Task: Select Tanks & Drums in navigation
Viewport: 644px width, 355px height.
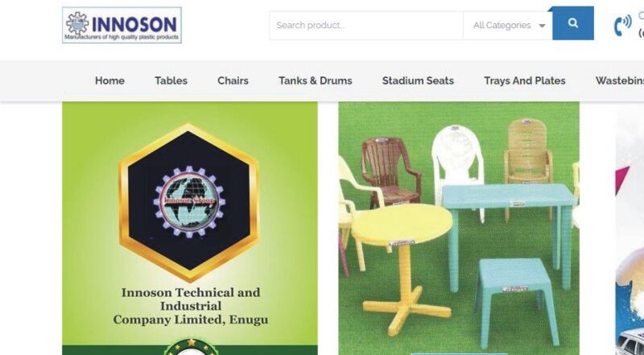Action: (x=316, y=80)
